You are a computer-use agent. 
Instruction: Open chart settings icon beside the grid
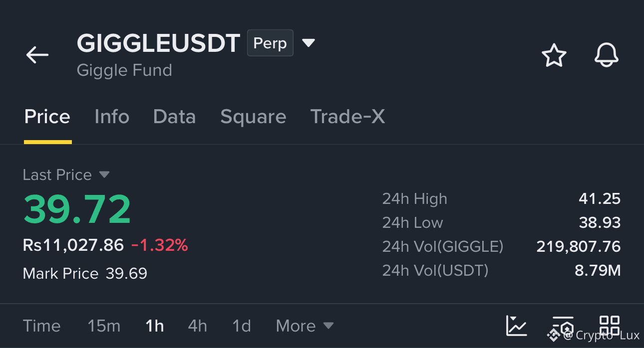pyautogui.click(x=563, y=326)
